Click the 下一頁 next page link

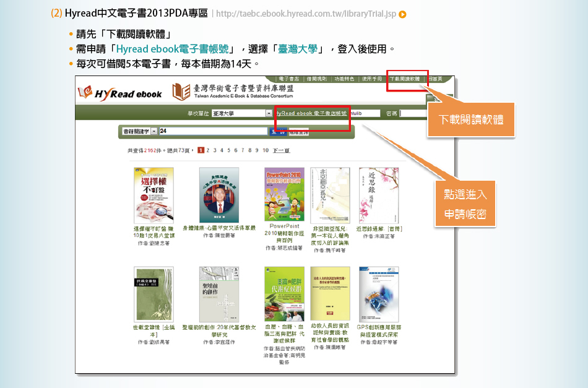pyautogui.click(x=281, y=150)
